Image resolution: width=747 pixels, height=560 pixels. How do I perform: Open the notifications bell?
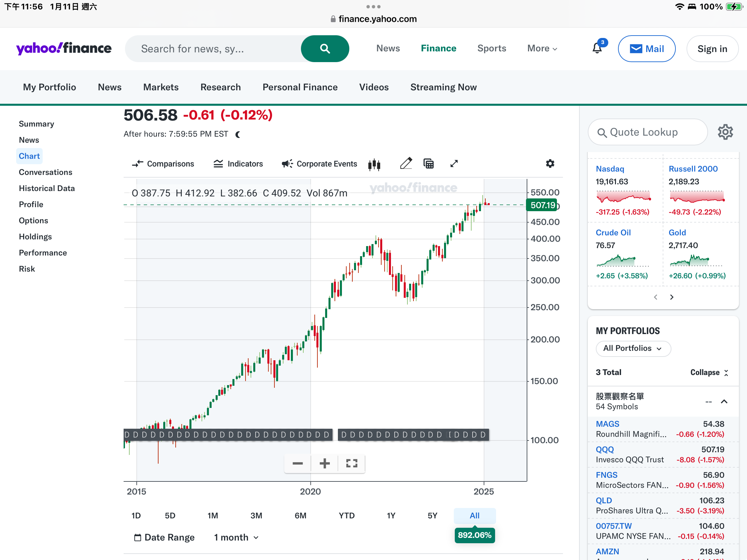(597, 49)
